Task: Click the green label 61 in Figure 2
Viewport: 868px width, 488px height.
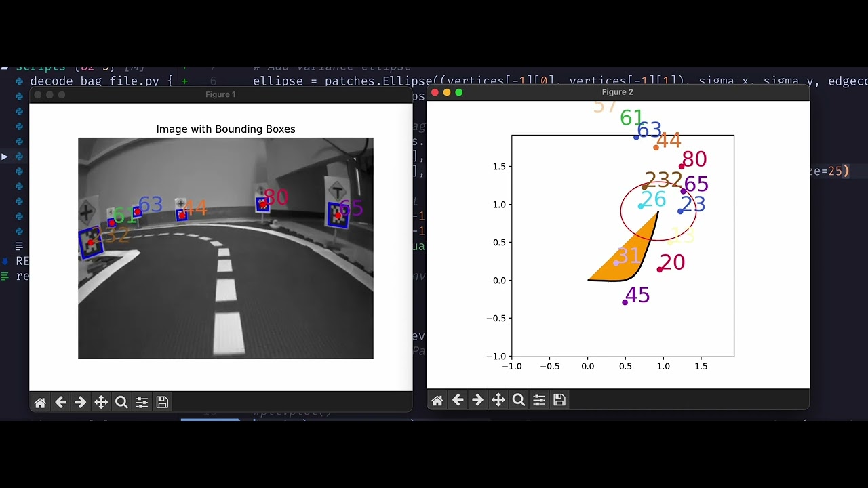Action: click(632, 118)
